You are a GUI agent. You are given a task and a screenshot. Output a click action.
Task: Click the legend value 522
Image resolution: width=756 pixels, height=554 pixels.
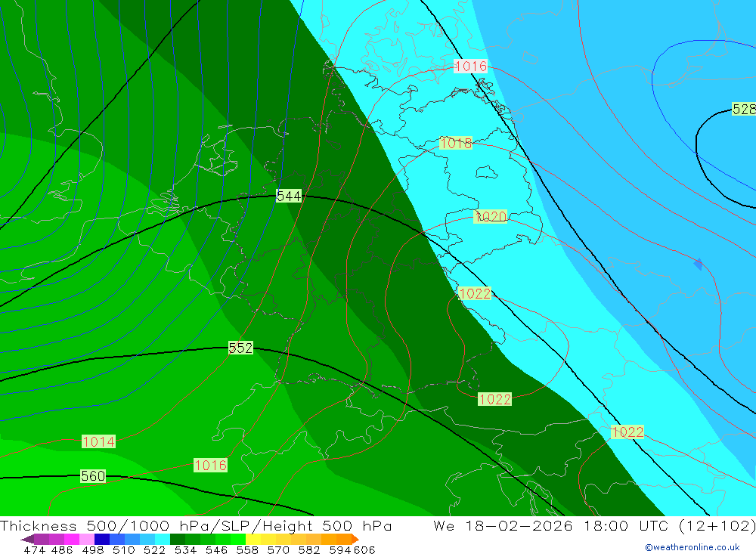154,550
